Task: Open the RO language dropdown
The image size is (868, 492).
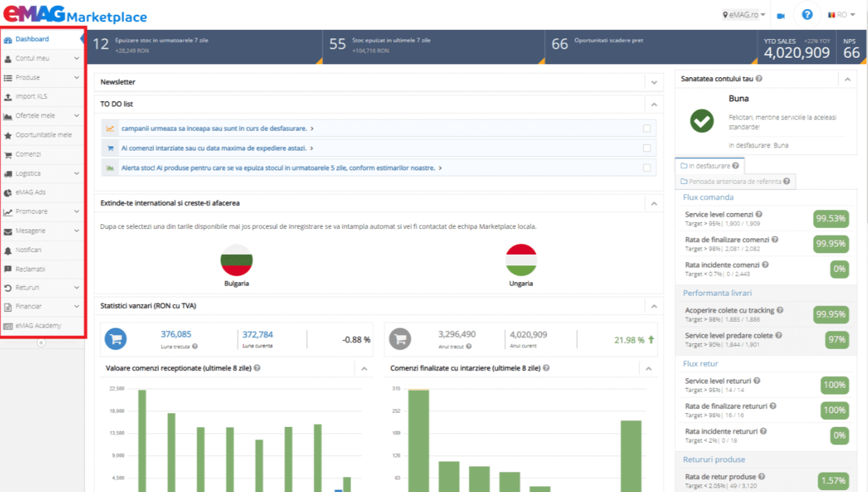Action: click(x=841, y=15)
